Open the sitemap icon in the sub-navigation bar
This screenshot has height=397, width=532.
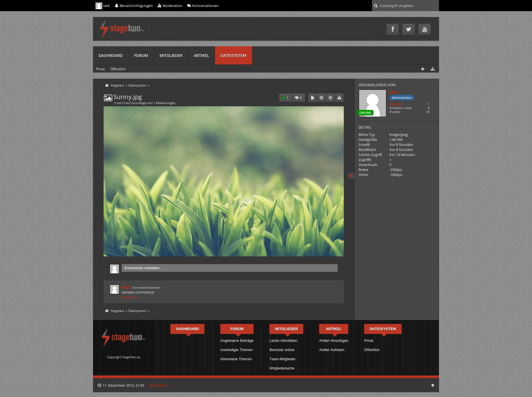click(x=432, y=69)
